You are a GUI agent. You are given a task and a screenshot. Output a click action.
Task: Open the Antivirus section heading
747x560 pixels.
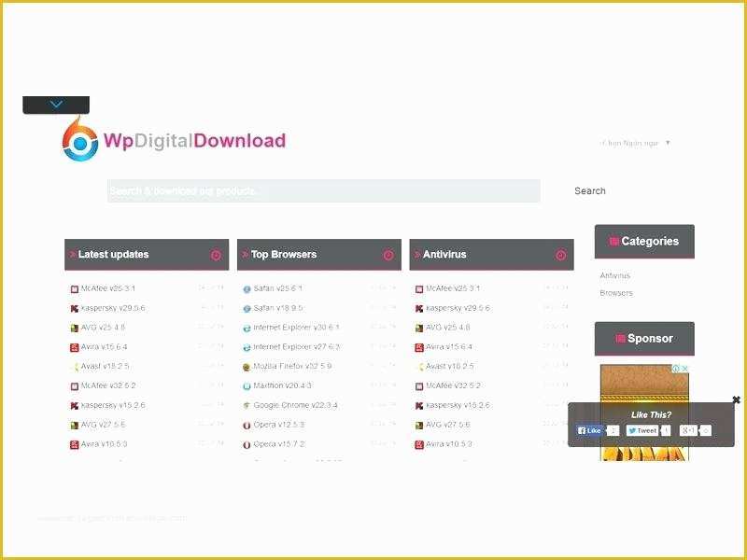click(x=444, y=254)
